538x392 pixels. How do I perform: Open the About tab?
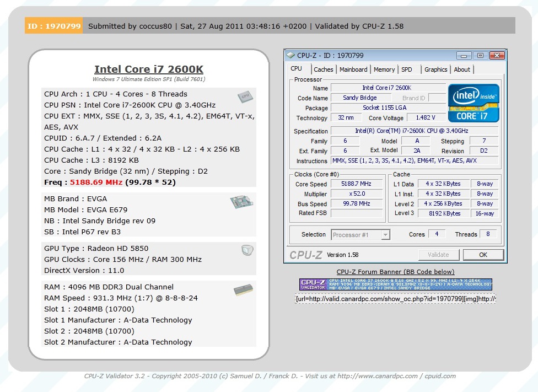[462, 69]
